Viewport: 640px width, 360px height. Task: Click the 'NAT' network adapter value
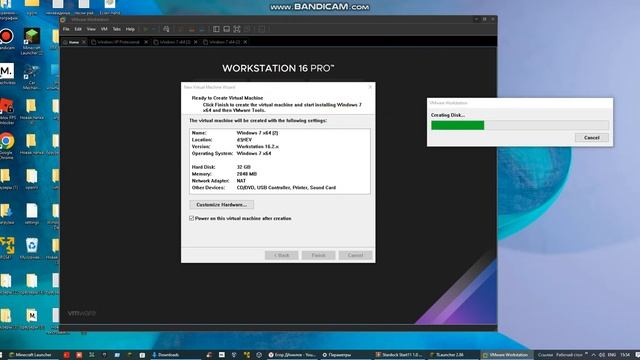coord(241,181)
